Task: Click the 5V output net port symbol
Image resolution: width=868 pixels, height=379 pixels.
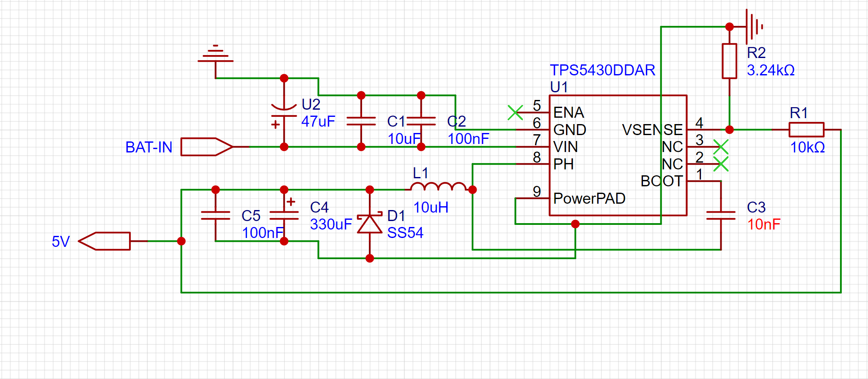Action: [x=104, y=241]
